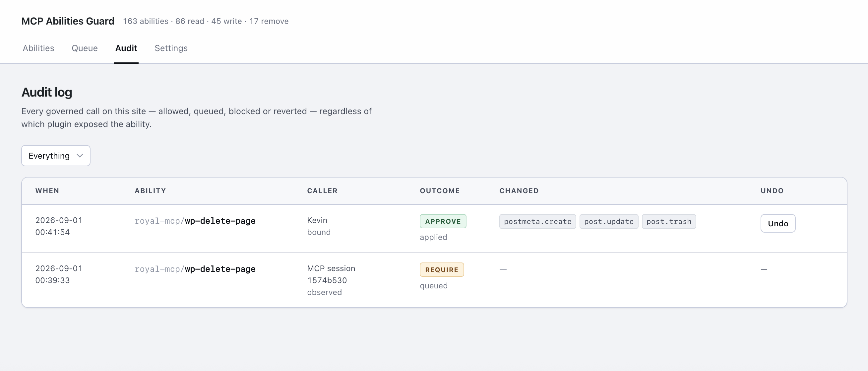Click the Audit log heading
This screenshot has height=371, width=868.
click(47, 92)
